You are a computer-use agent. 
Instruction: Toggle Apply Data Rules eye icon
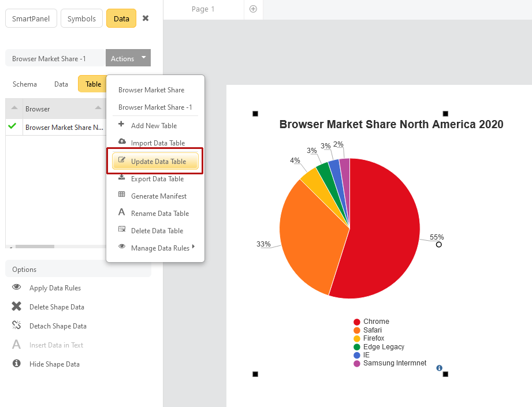click(17, 287)
